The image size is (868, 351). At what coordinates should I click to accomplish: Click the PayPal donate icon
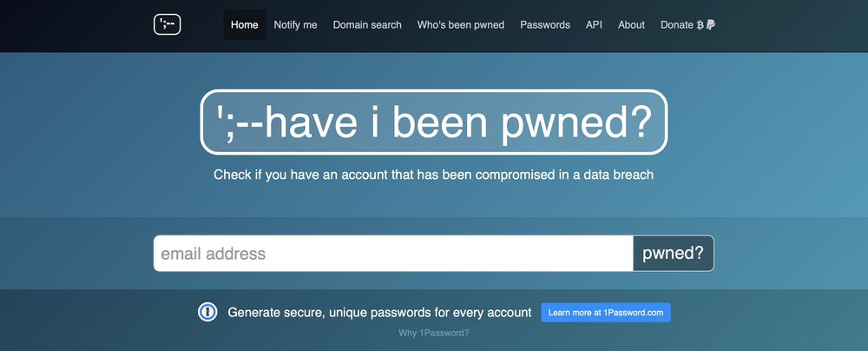(x=711, y=25)
